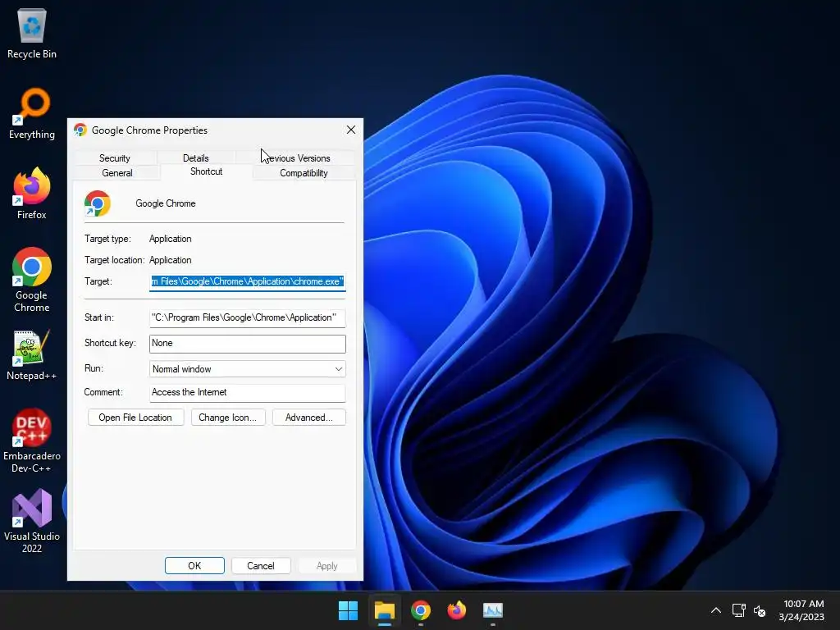The height and width of the screenshot is (630, 840).
Task: Select the Firefox desktop shortcut
Action: 32,194
